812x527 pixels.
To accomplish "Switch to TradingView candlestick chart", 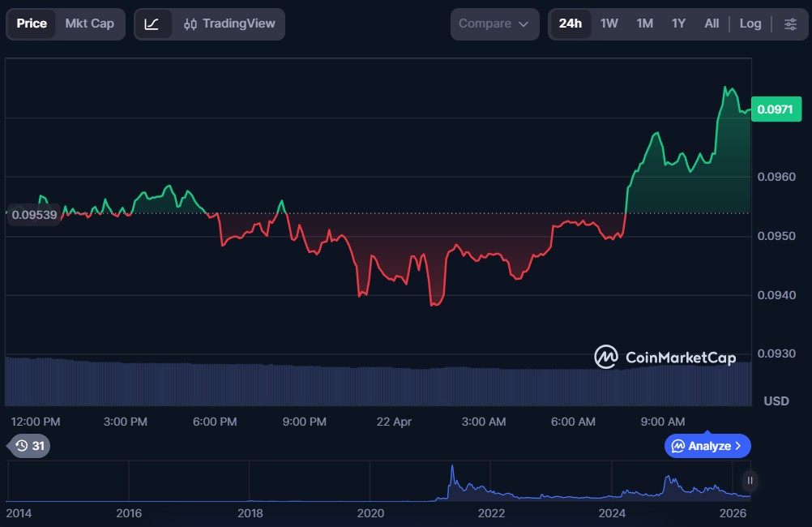I will coord(229,24).
